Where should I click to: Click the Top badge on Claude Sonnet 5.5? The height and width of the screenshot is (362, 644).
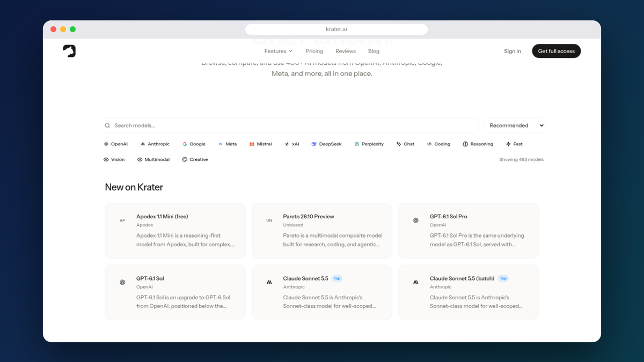[337, 278]
